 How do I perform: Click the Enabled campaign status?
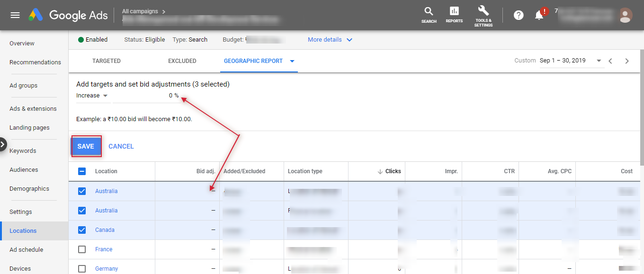93,40
